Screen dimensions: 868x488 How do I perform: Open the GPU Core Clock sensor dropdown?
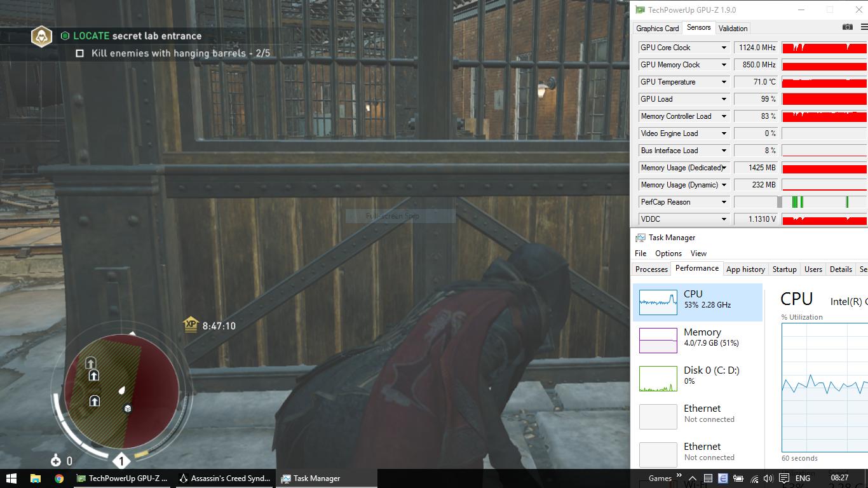coord(723,48)
